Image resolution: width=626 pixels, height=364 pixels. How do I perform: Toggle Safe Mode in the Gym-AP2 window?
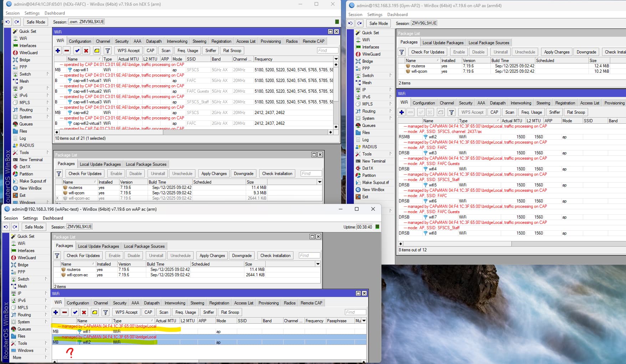pos(378,24)
